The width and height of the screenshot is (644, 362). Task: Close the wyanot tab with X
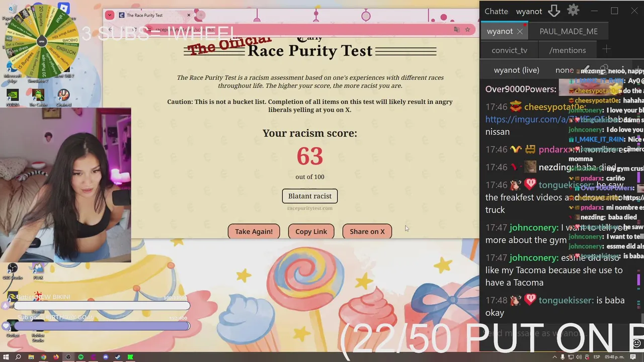(520, 31)
